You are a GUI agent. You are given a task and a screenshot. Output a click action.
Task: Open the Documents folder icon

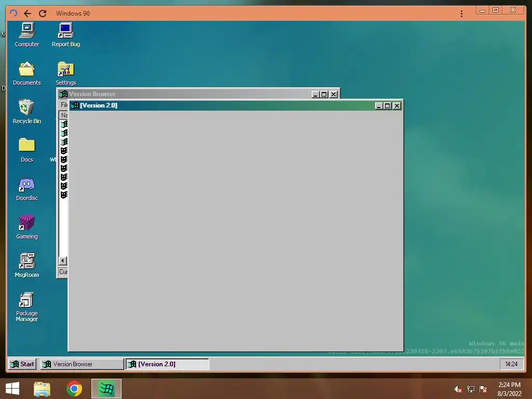27,73
